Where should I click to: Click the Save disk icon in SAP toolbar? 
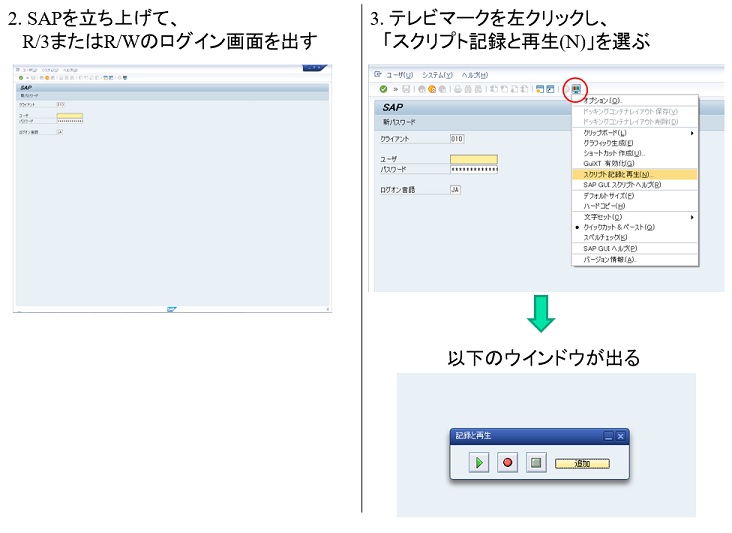pyautogui.click(x=406, y=89)
